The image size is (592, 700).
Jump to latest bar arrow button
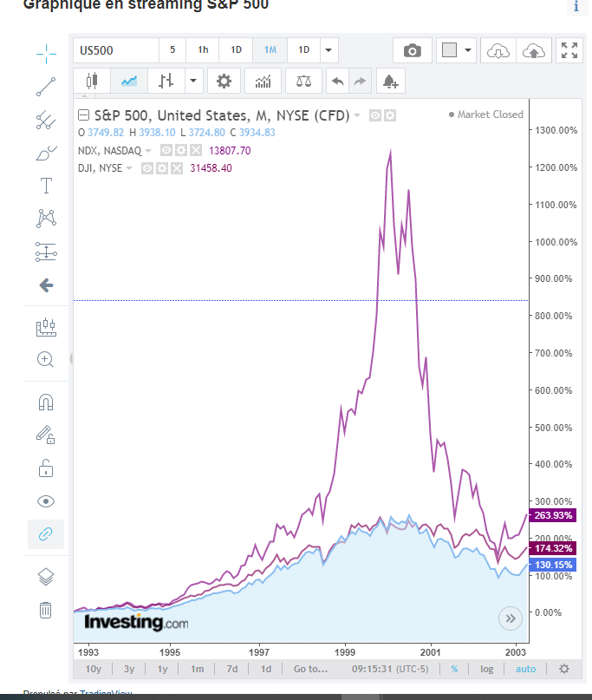click(x=511, y=618)
